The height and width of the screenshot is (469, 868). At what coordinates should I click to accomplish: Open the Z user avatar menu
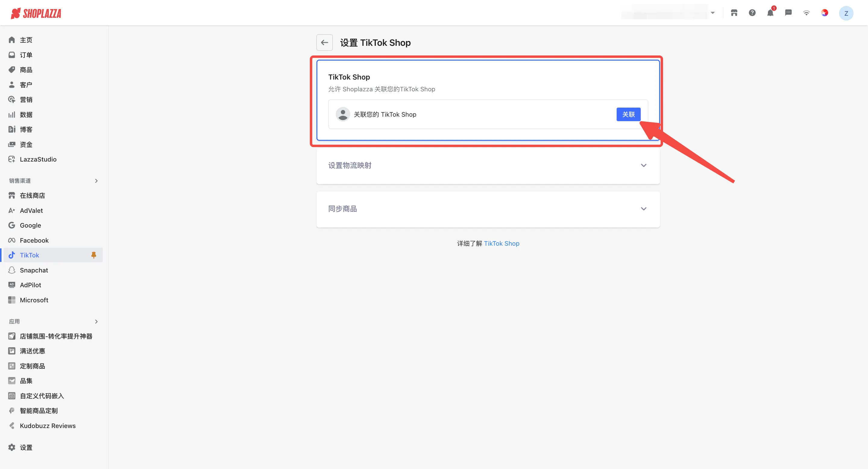pos(846,13)
